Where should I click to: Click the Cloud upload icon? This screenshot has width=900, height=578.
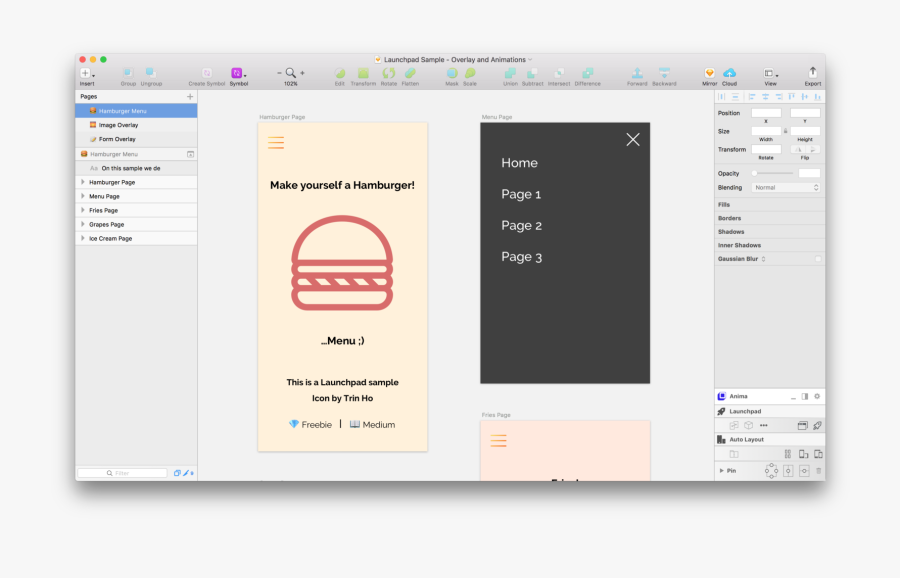point(730,73)
